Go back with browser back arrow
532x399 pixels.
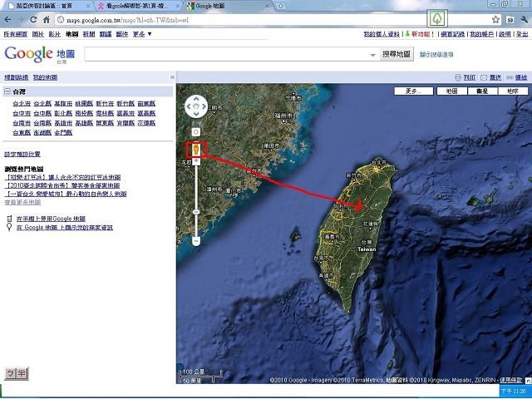(7, 20)
